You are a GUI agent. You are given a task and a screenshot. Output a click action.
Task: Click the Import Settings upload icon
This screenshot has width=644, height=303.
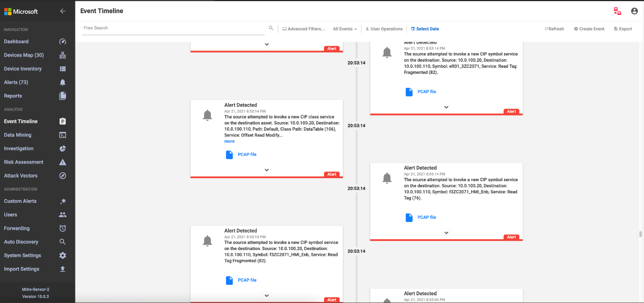coord(63,269)
